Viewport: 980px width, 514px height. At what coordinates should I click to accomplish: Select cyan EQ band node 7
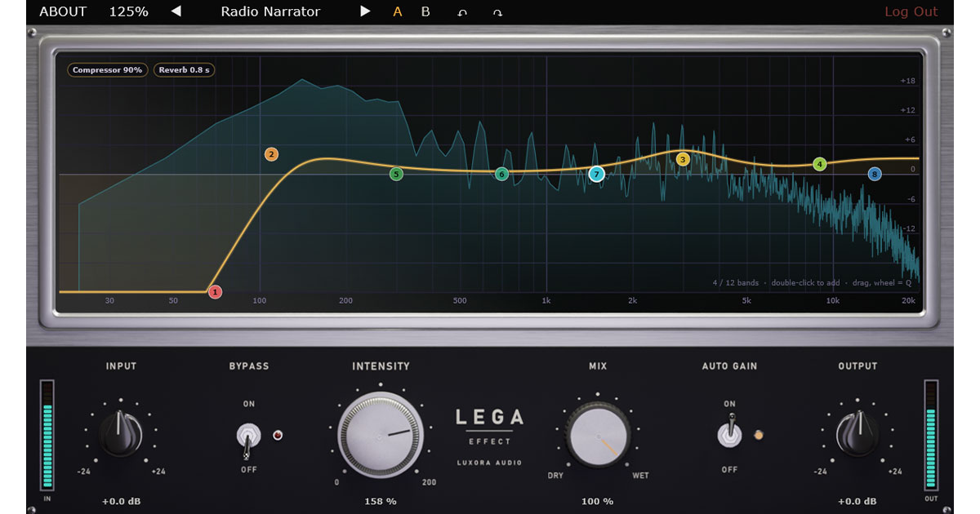(x=596, y=174)
